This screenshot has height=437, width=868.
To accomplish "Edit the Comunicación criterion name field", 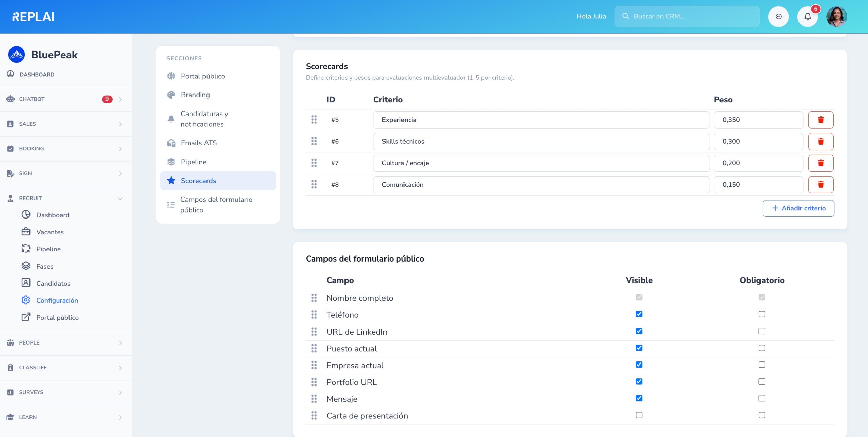I will click(541, 185).
